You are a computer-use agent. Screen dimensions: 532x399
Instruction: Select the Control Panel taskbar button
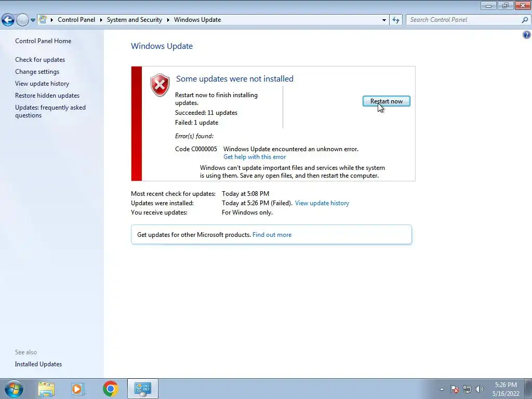point(143,389)
